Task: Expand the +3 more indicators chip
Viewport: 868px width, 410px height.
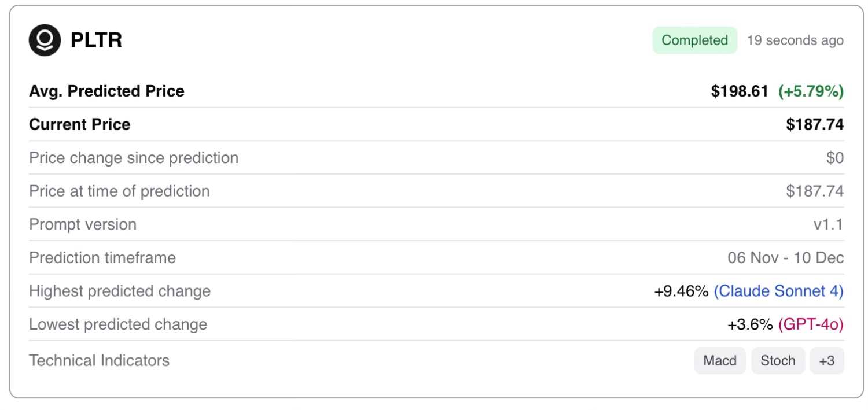Action: tap(827, 361)
